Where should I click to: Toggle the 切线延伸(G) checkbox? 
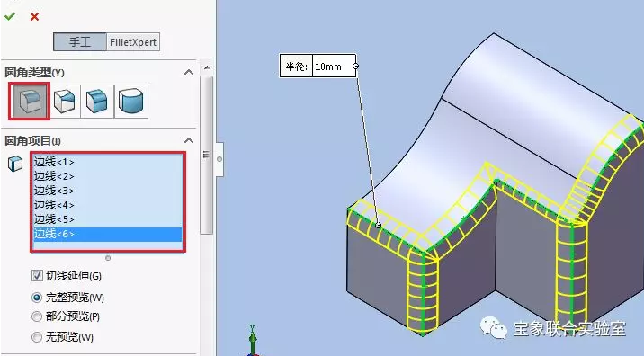click(37, 275)
